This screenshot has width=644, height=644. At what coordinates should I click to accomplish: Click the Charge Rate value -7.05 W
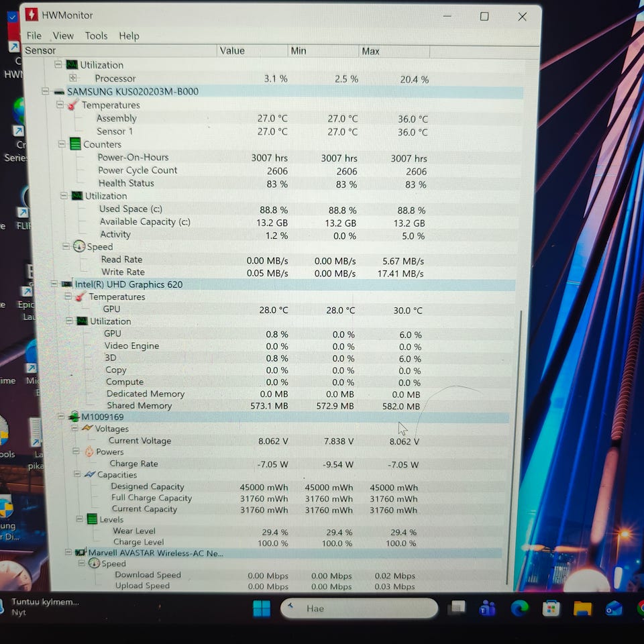pos(273,464)
